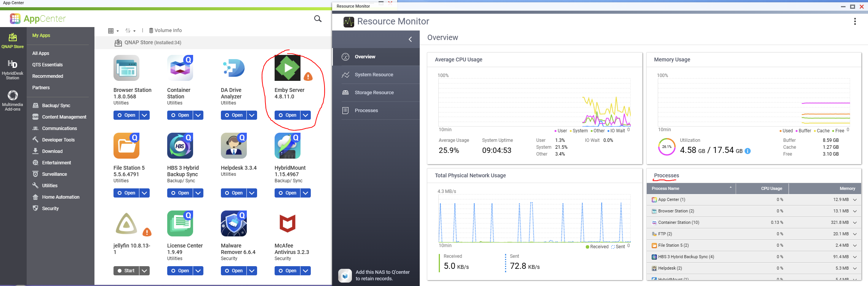Click the jellyfin warning badge
Screen dimensions: 868x286
coord(147,232)
